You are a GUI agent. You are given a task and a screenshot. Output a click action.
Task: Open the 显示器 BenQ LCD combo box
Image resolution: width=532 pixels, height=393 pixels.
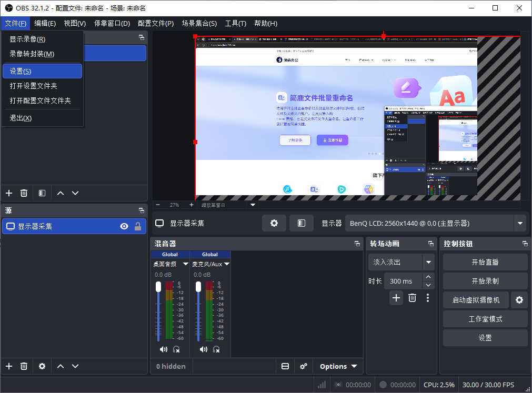pos(436,223)
